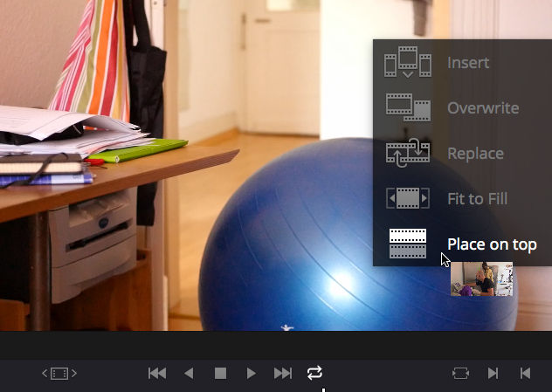This screenshot has width=552, height=392.
Task: Click the dragged clip thumbnail
Action: 481,279
